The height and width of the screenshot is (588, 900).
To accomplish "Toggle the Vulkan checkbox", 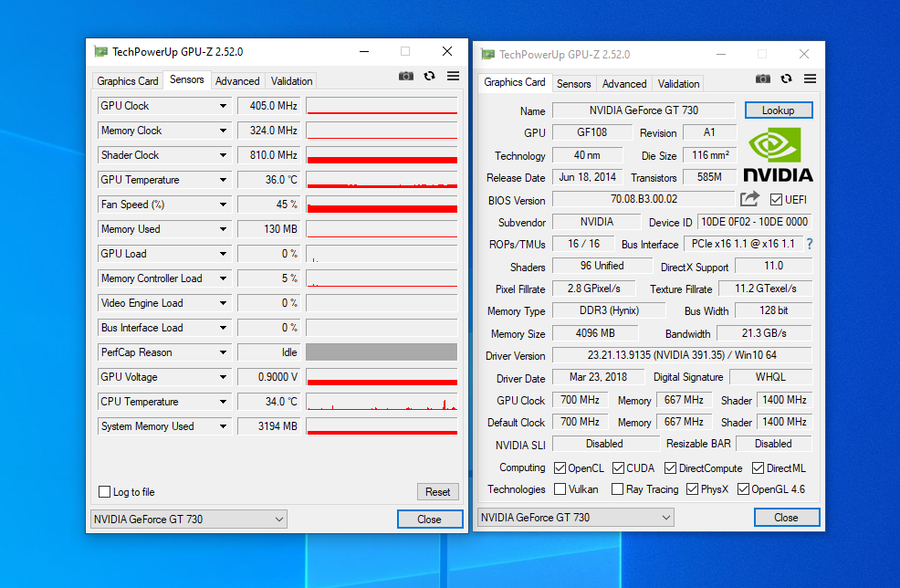I will tap(560, 489).
